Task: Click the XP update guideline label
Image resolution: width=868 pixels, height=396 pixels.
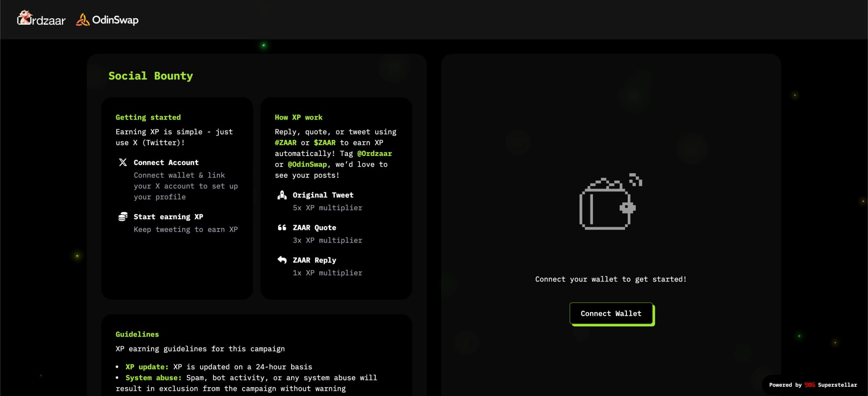Action: click(x=147, y=367)
